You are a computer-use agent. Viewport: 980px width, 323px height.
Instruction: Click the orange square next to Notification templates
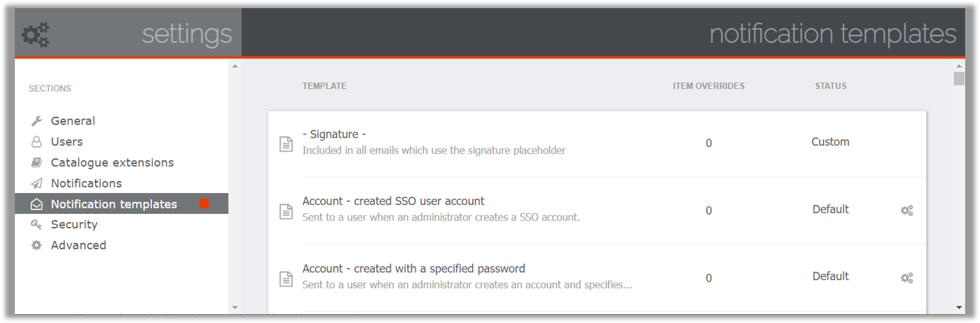point(204,203)
